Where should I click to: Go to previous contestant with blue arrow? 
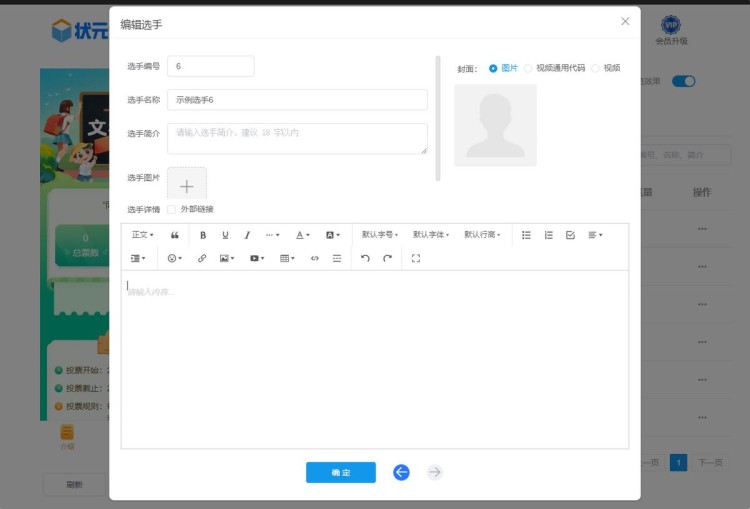point(401,472)
